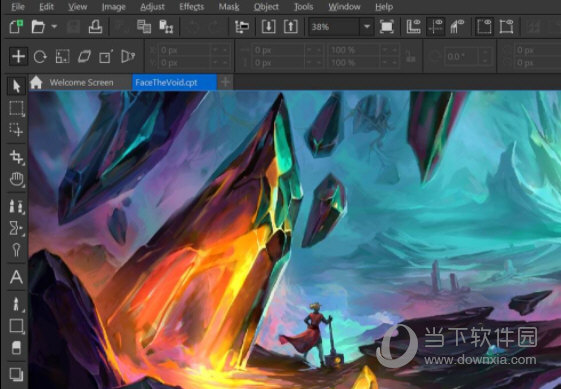Image resolution: width=561 pixels, height=389 pixels.
Task: Open the View menu
Action: tap(78, 7)
